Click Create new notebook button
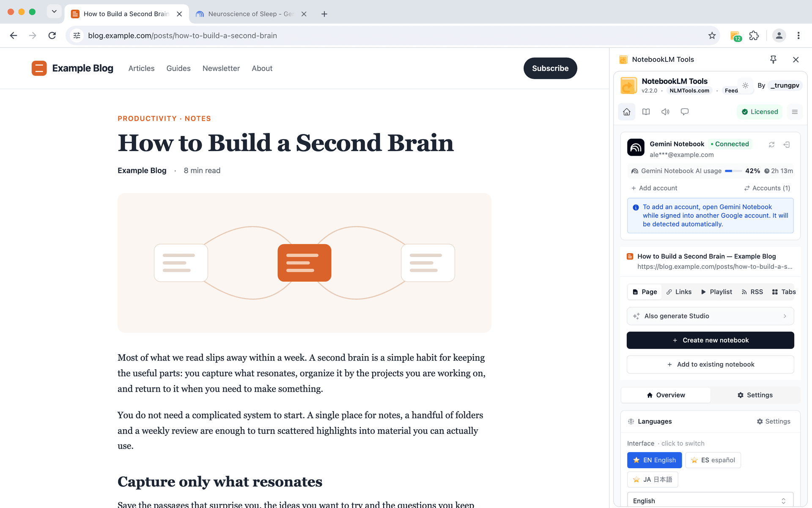Viewport: 812px width, 508px height. [710, 340]
